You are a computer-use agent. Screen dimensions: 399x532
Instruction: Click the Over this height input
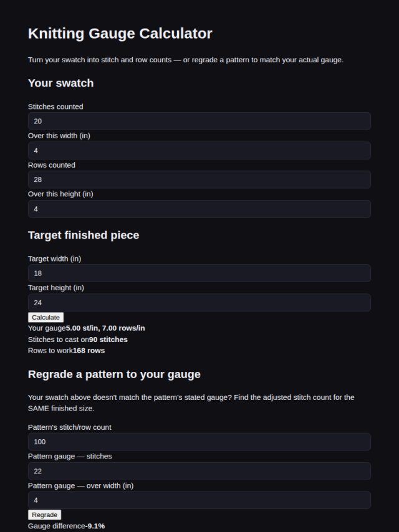(x=199, y=209)
